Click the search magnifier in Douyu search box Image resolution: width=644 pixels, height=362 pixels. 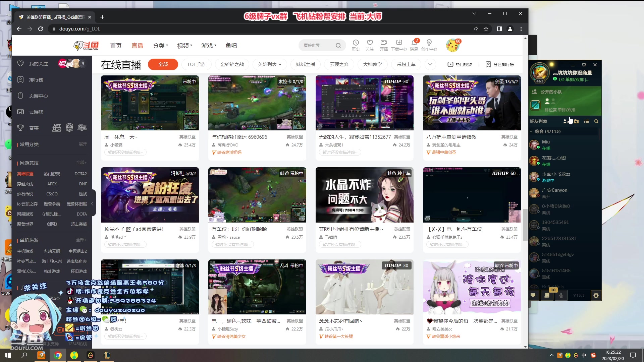[338, 45]
